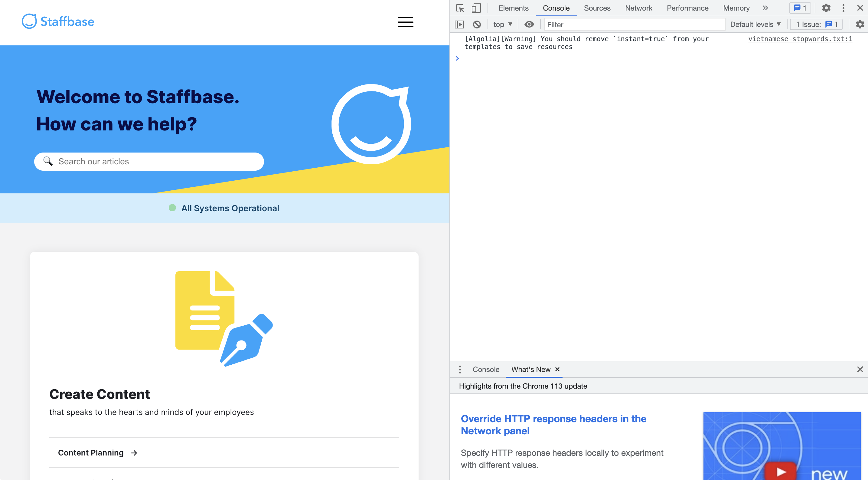Clear the console with the clear icon
This screenshot has height=480, width=868.
pos(477,25)
